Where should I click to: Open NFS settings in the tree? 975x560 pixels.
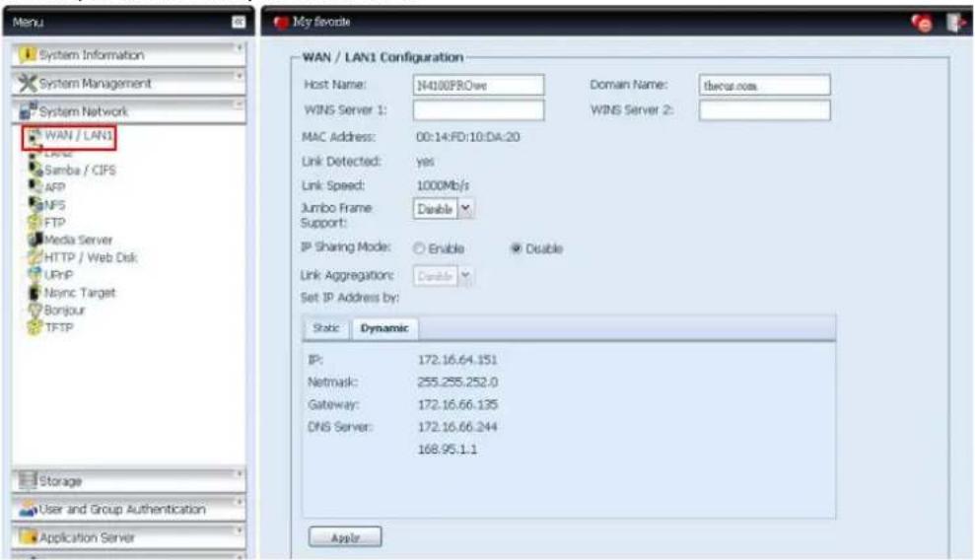(55, 204)
